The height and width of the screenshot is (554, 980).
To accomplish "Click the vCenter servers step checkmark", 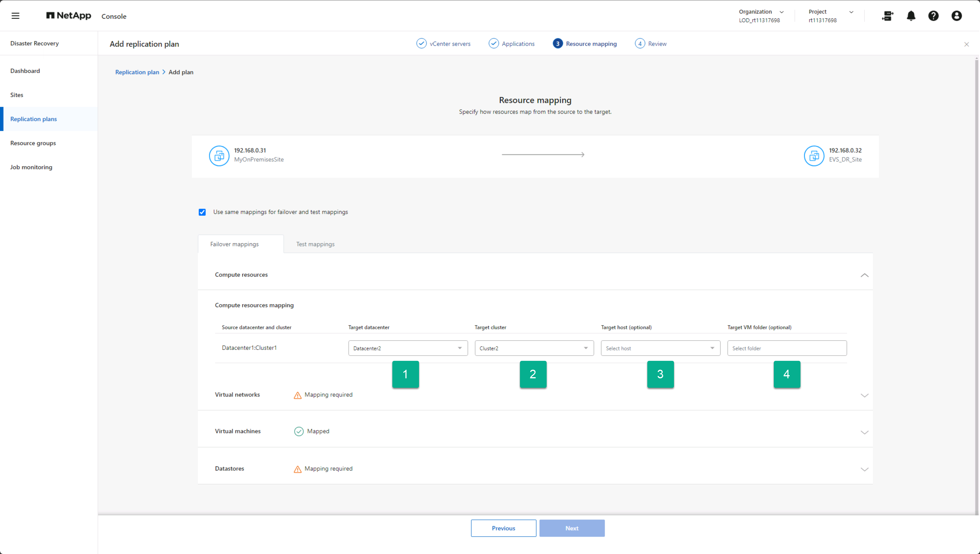I will click(x=421, y=43).
